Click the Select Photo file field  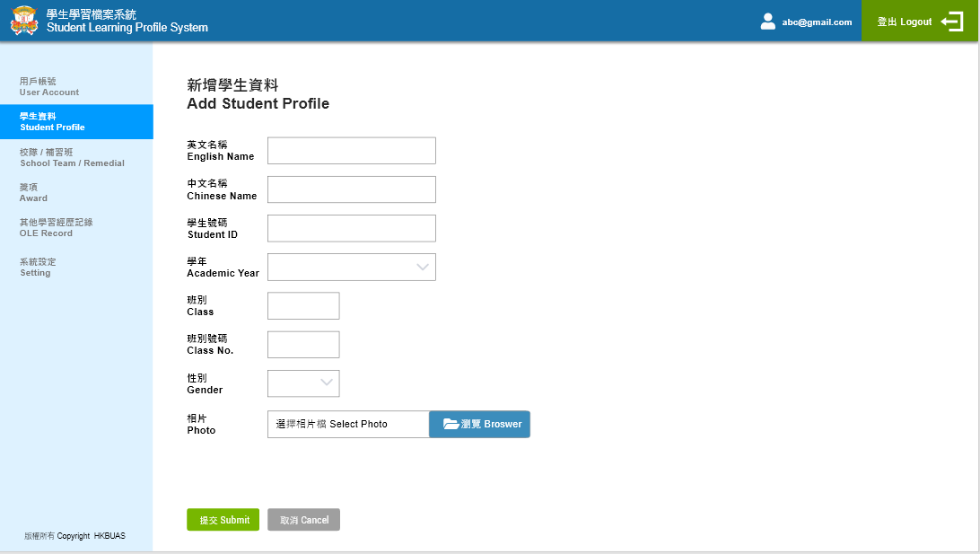coord(348,424)
